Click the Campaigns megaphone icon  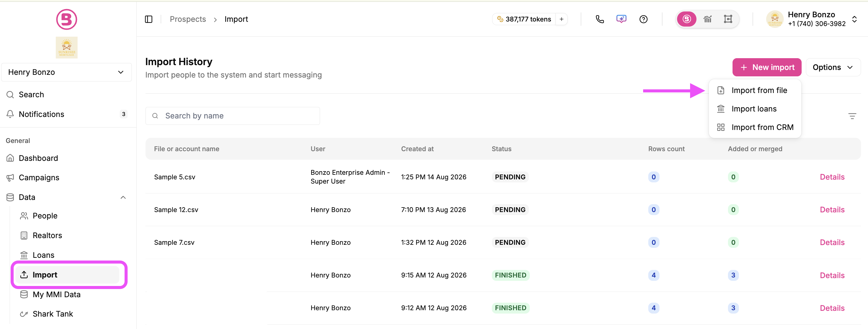click(10, 178)
